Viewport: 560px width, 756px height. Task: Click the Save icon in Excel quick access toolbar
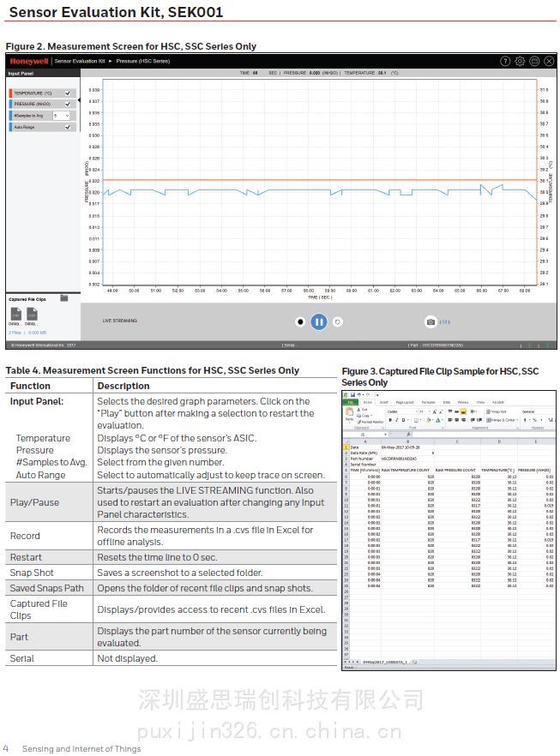352,394
